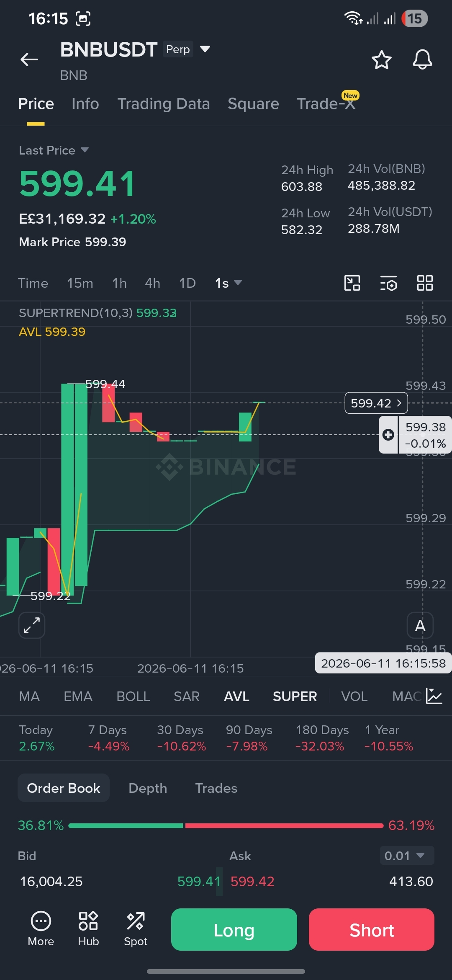Tap the AVL 599.39 indicator label
The height and width of the screenshot is (980, 452).
(x=52, y=332)
